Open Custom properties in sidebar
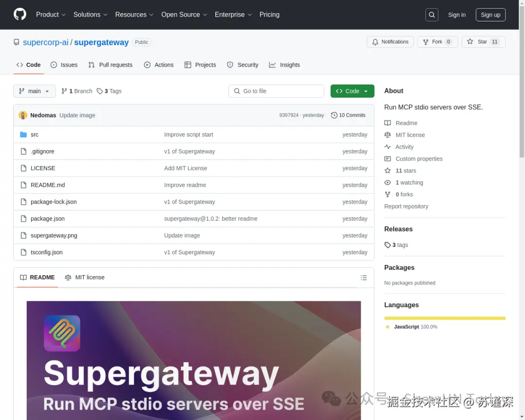The height and width of the screenshot is (420, 525). (x=414, y=159)
